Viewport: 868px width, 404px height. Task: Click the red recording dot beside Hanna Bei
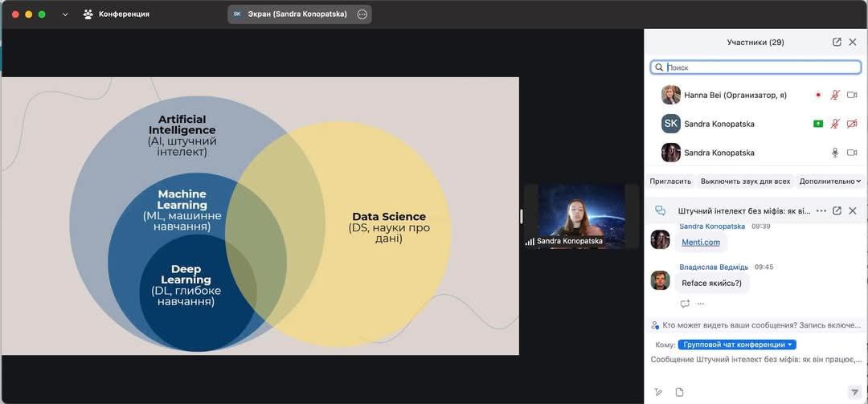tap(818, 96)
